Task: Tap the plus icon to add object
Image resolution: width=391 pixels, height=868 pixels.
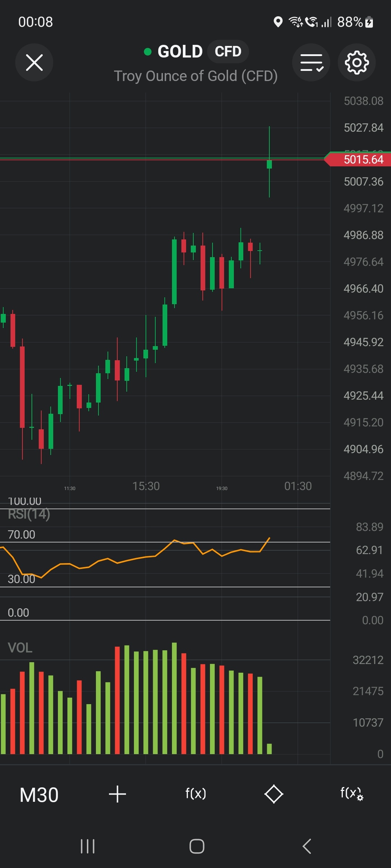Action: [x=117, y=794]
